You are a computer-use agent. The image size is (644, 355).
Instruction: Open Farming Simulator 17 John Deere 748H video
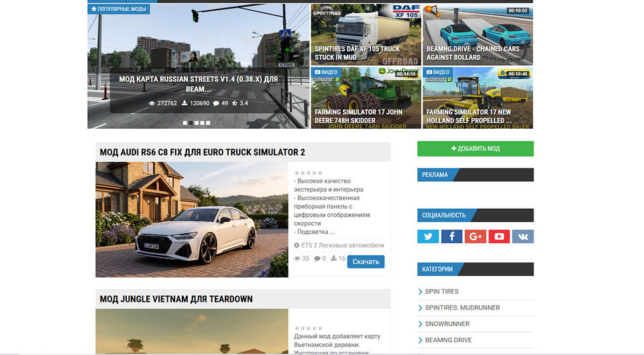(x=366, y=98)
